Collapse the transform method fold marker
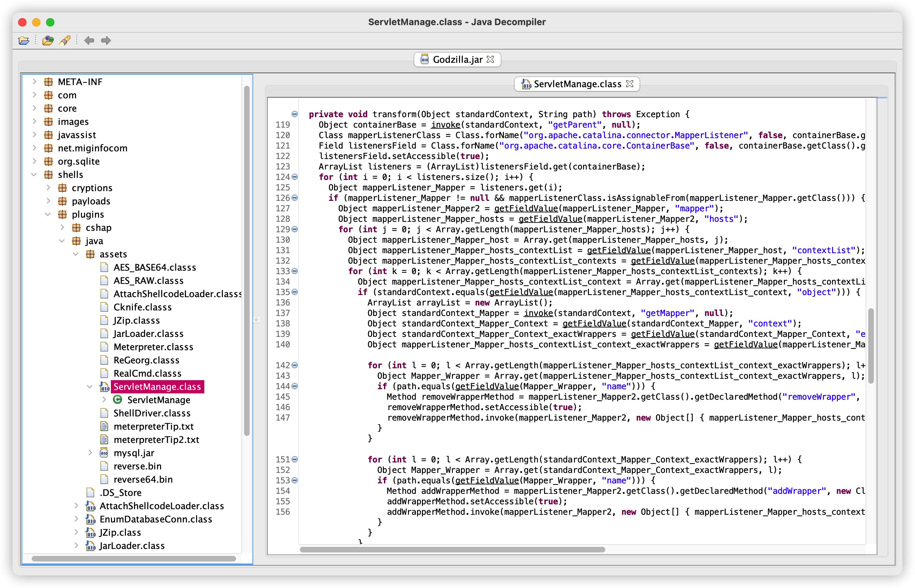The image size is (915, 588). 294,114
